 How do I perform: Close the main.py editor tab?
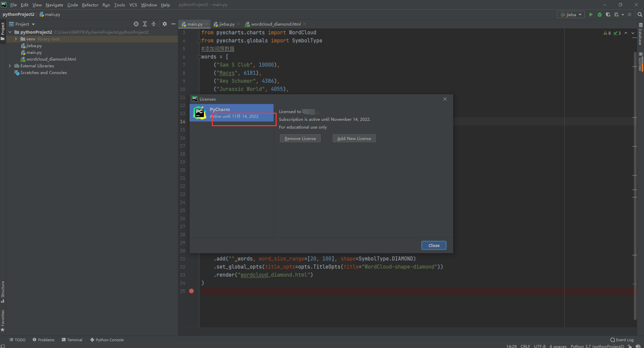[x=206, y=24]
